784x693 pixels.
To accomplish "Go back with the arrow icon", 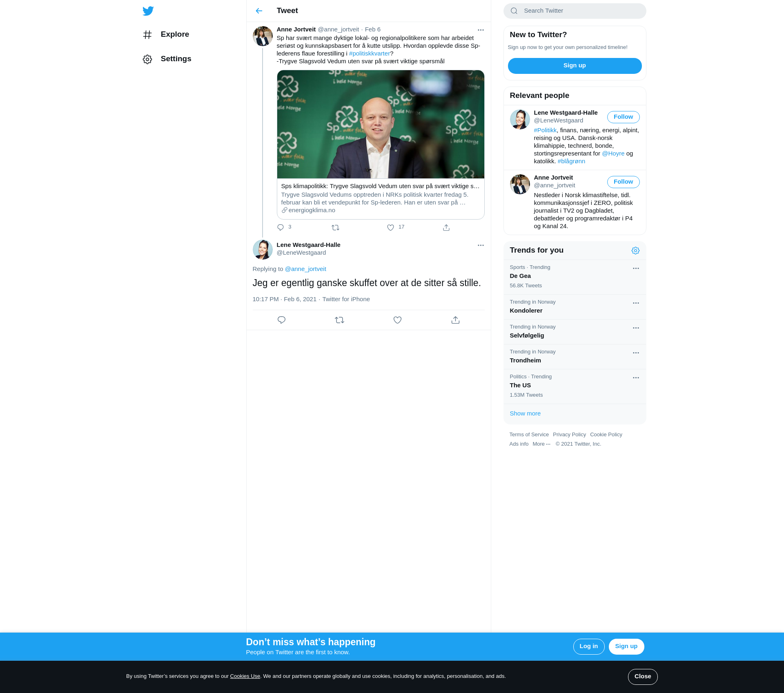I will 259,11.
